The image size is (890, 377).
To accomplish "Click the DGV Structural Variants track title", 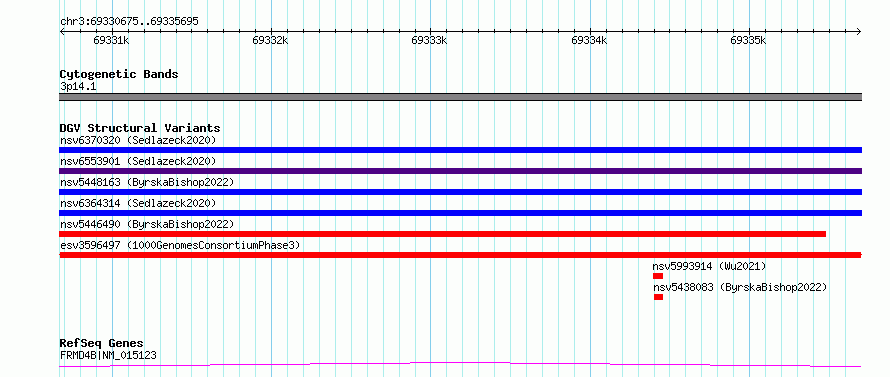I will tap(140, 128).
